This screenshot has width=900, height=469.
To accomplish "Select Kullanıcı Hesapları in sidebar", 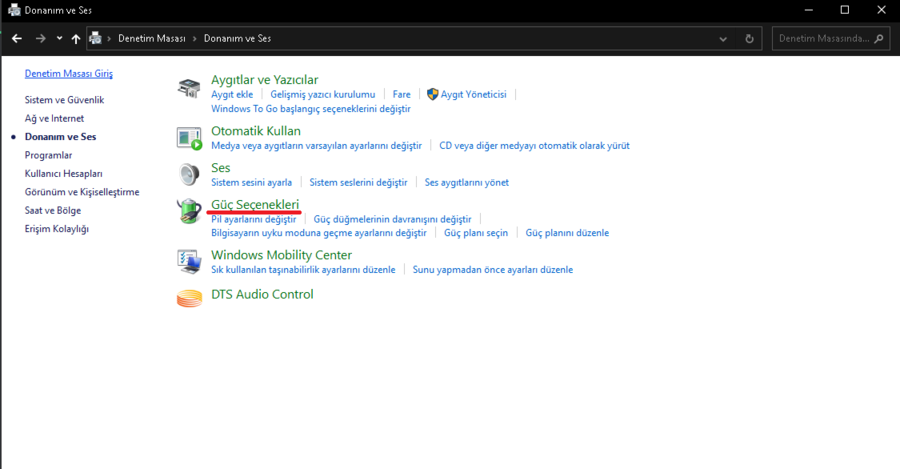I will tap(64, 173).
